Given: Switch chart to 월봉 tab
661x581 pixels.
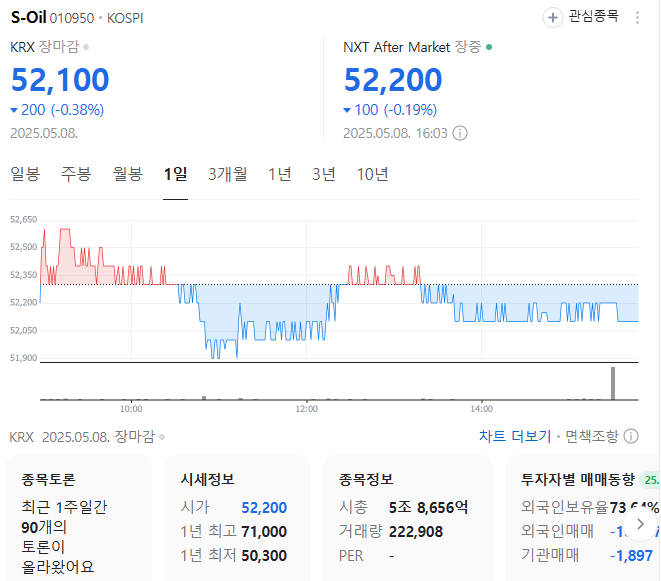Looking at the screenshot, I should pos(128,174).
